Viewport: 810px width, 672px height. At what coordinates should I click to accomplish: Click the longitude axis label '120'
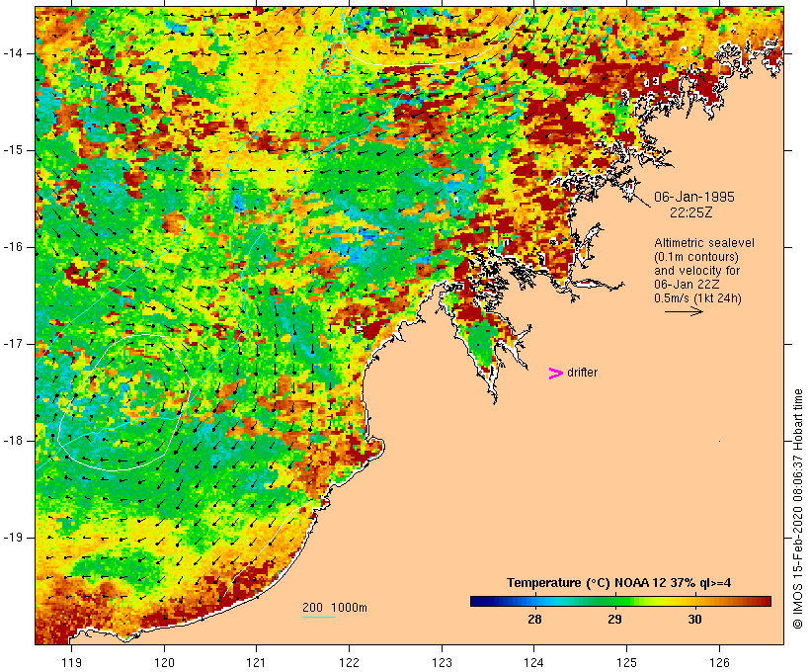pyautogui.click(x=164, y=662)
